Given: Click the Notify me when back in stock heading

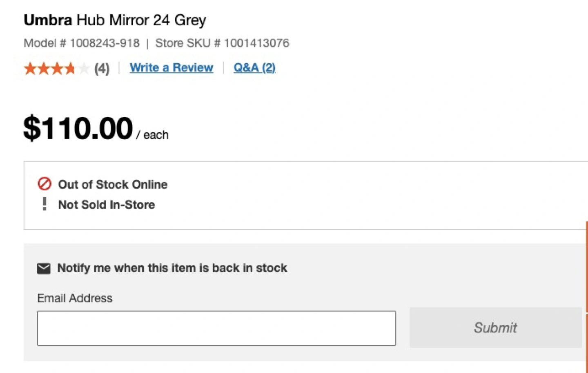Looking at the screenshot, I should tap(172, 268).
